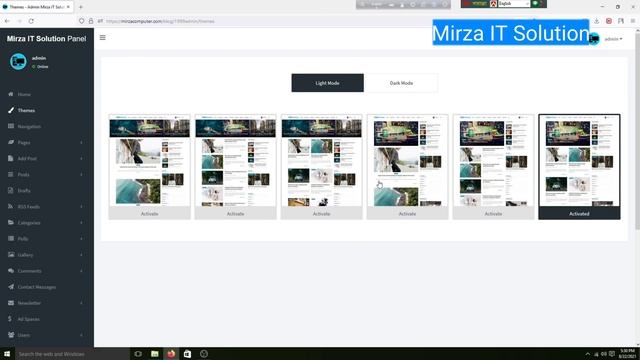Click the page vertical scrollbar
The height and width of the screenshot is (360, 640).
(x=637, y=131)
